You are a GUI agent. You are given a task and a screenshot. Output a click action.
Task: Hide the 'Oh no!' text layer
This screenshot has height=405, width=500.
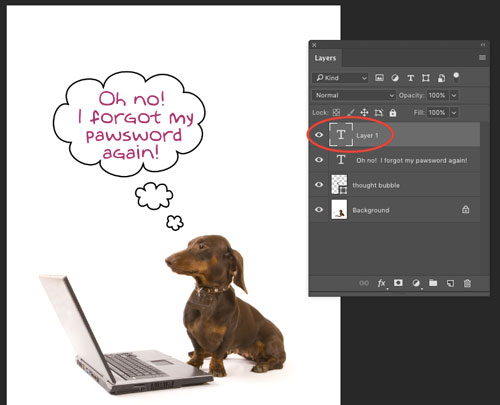pos(319,160)
